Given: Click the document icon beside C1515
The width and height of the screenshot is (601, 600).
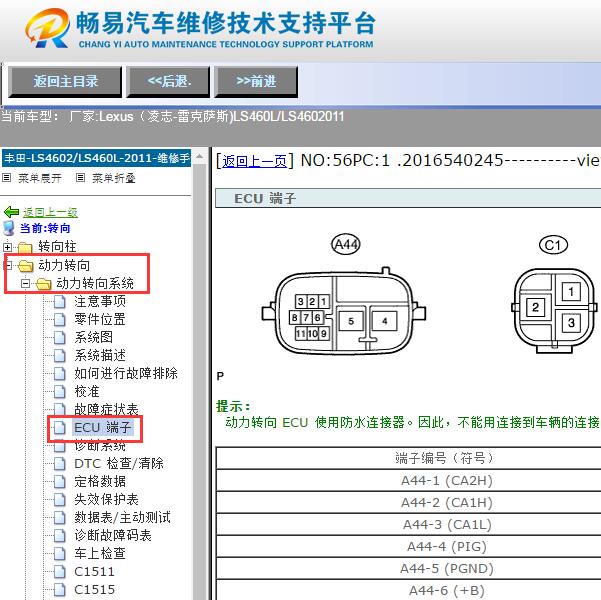Looking at the screenshot, I should [x=59, y=590].
